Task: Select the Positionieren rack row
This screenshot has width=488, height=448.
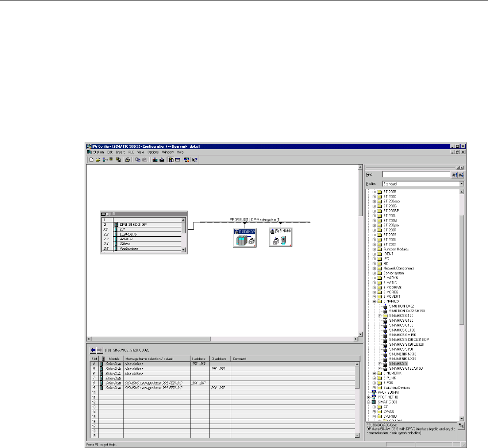Action: (x=143, y=248)
